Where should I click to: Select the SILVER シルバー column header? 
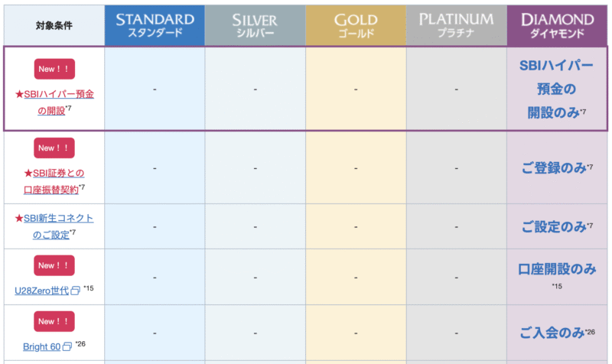(x=255, y=25)
